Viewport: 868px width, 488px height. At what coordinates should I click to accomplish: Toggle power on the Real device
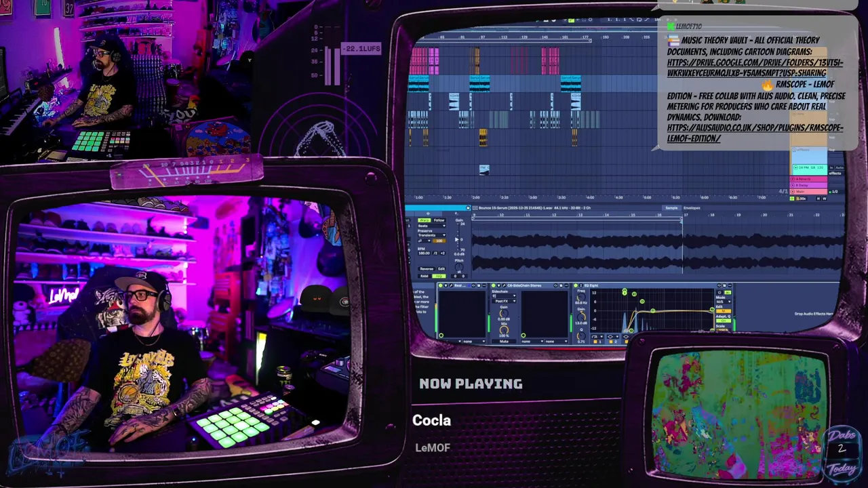pyautogui.click(x=441, y=285)
